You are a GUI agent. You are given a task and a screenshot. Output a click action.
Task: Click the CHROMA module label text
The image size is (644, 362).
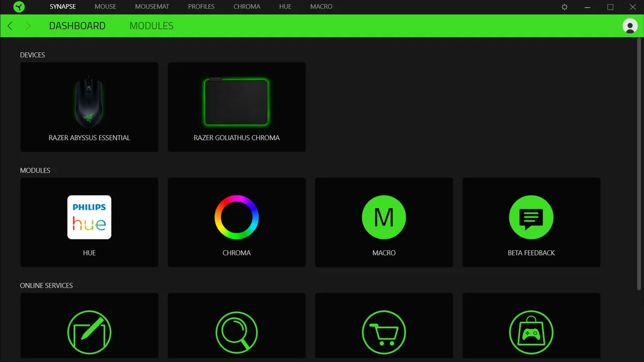pyautogui.click(x=237, y=253)
